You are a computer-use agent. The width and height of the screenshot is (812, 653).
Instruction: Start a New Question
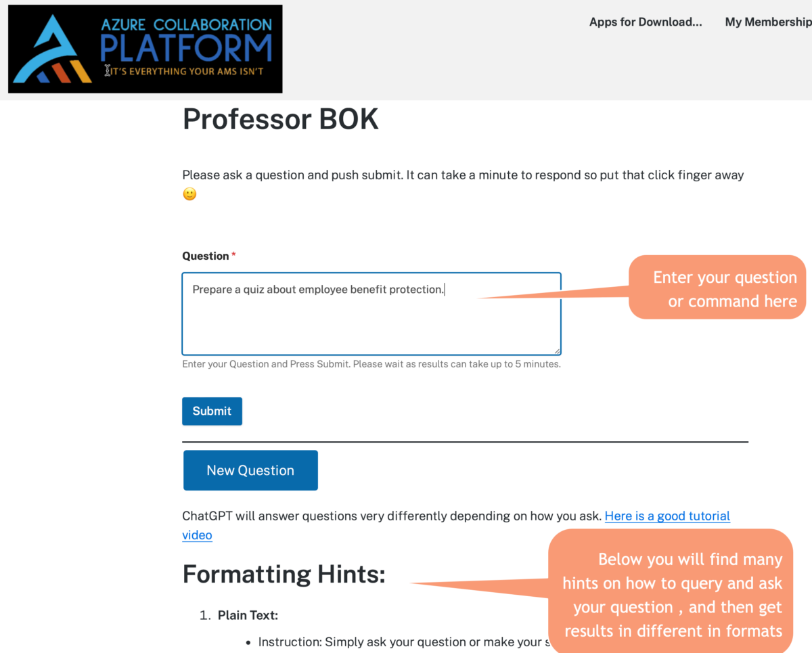250,470
